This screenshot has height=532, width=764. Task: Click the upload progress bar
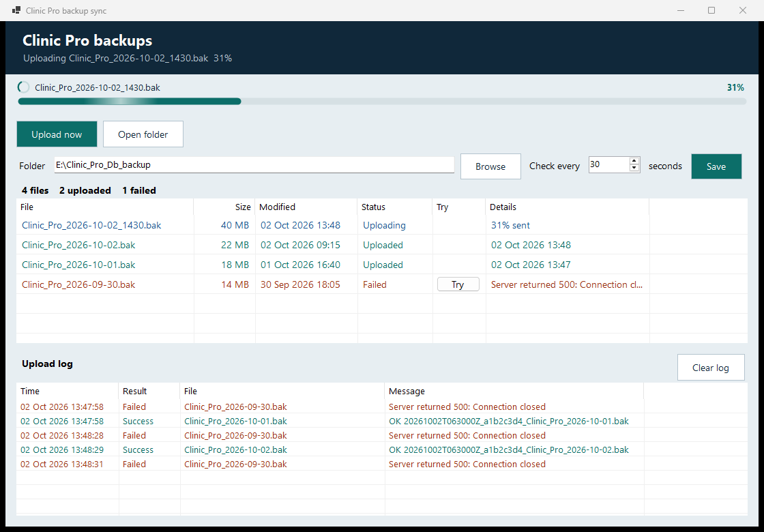click(x=382, y=102)
